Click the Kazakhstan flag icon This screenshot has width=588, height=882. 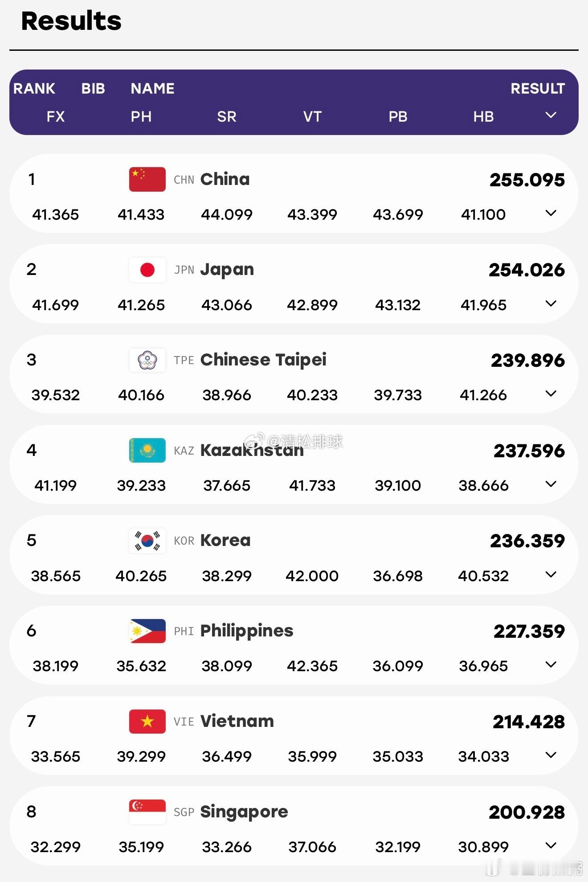147,450
